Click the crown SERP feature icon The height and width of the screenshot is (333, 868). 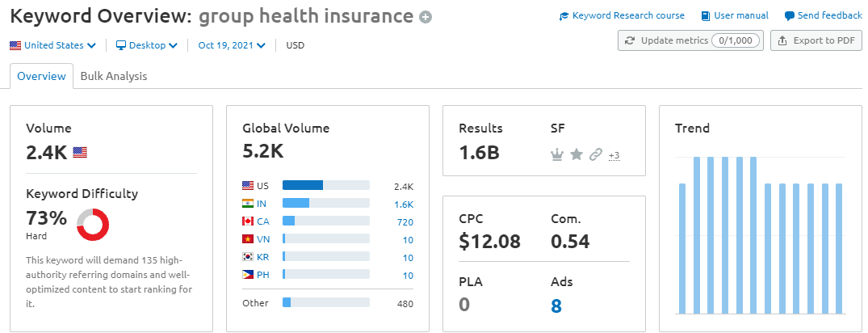[x=556, y=154]
